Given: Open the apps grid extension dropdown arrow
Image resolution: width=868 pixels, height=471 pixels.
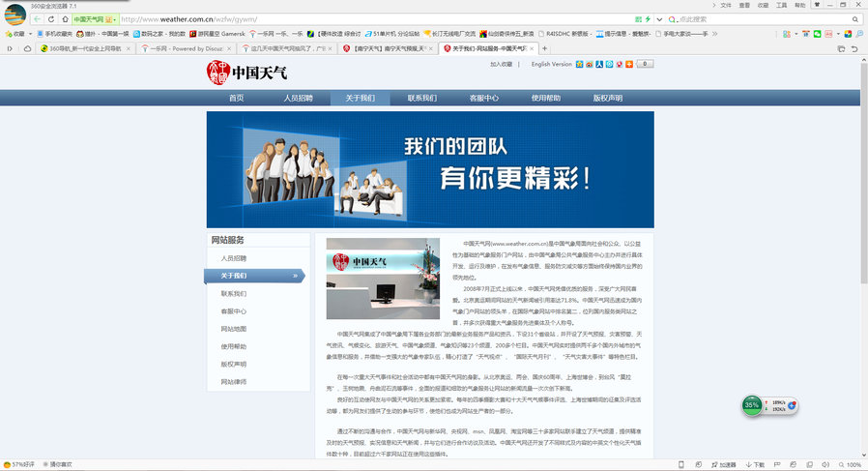Looking at the screenshot, I should pos(796,34).
